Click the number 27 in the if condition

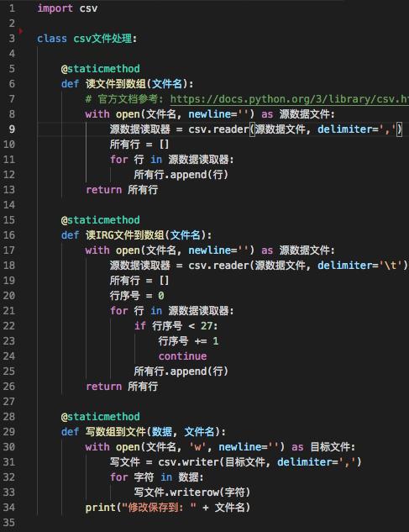tap(207, 326)
